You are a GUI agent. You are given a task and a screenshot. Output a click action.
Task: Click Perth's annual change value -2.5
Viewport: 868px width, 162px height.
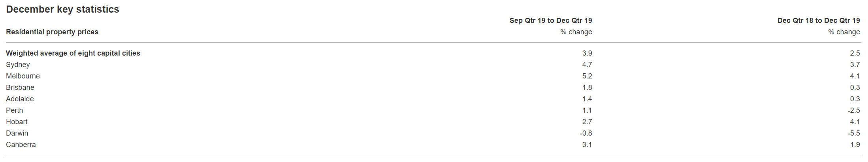(x=853, y=110)
